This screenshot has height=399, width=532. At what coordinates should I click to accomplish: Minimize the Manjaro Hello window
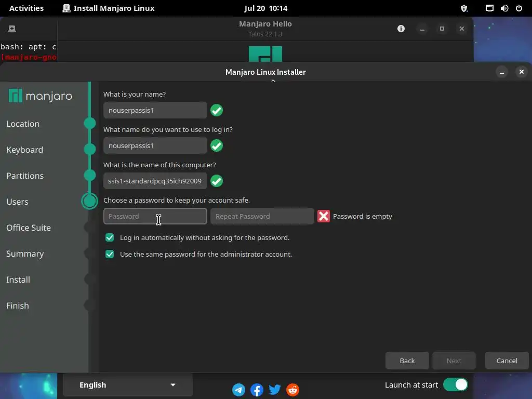tap(422, 29)
